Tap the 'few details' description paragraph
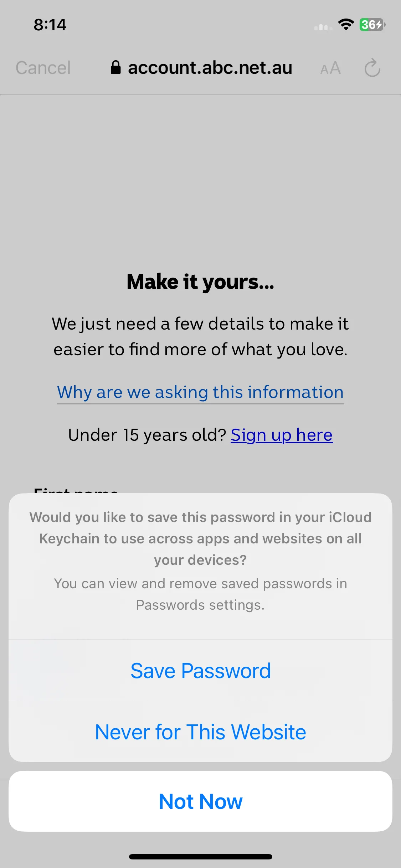This screenshot has height=868, width=401. (200, 337)
